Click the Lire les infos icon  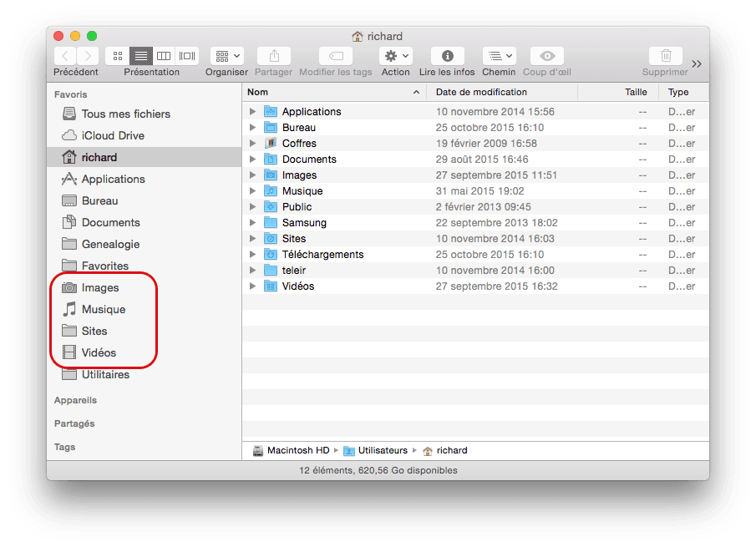click(448, 56)
